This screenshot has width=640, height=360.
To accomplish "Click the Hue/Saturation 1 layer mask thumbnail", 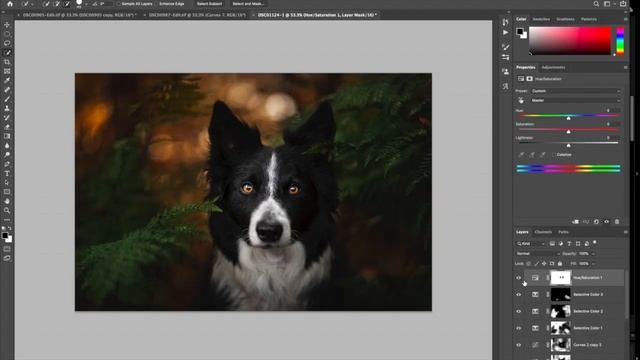I will pyautogui.click(x=560, y=278).
